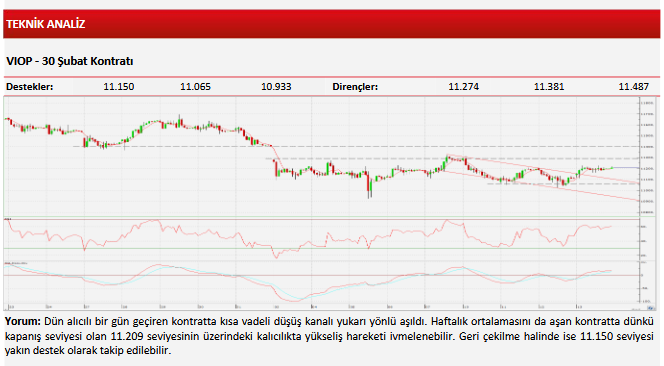664x366 pixels.
Task: Select the 11.487 resistance value
Action: click(x=634, y=87)
